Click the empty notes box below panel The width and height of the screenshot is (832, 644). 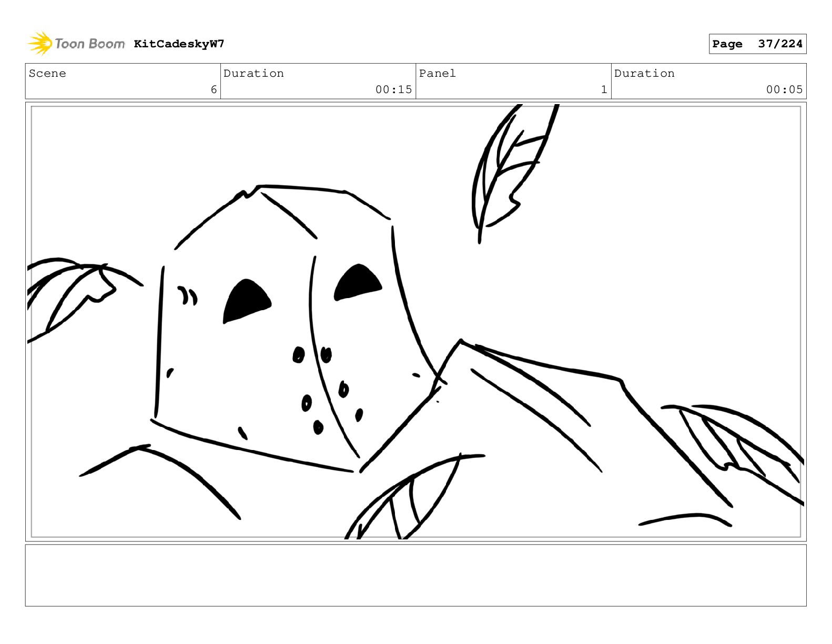tap(416, 575)
